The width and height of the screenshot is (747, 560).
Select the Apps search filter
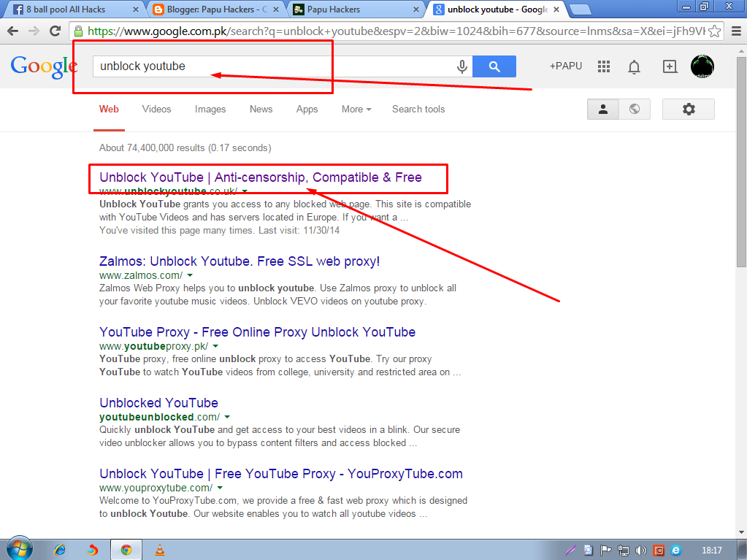pyautogui.click(x=307, y=109)
